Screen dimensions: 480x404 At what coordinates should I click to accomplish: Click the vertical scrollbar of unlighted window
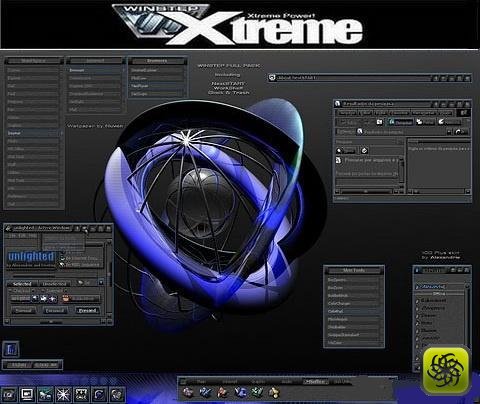(x=109, y=279)
